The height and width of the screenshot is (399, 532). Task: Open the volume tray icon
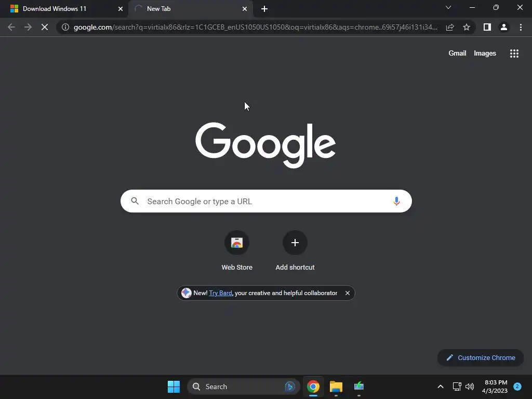(x=470, y=387)
